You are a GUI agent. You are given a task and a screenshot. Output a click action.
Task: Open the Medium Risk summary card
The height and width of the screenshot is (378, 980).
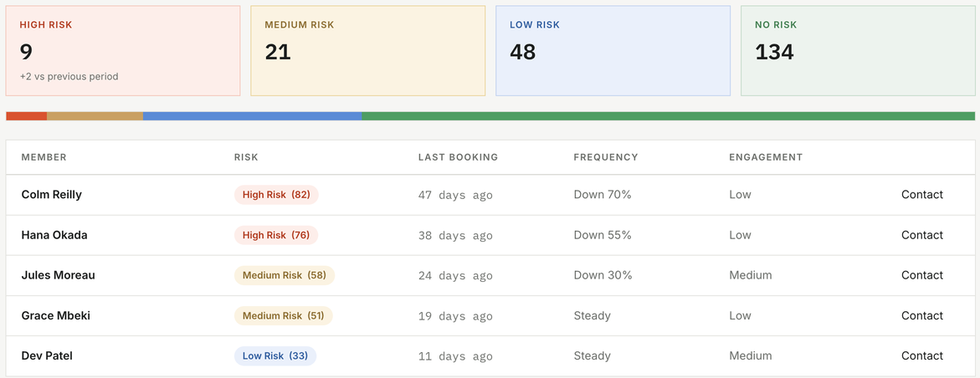point(368,51)
